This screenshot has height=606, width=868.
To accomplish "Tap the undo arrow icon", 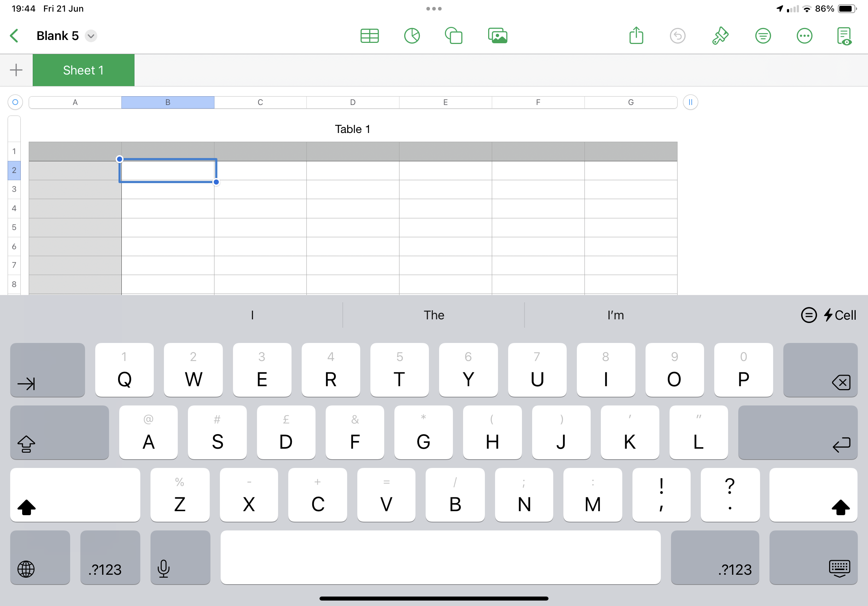I will 678,36.
